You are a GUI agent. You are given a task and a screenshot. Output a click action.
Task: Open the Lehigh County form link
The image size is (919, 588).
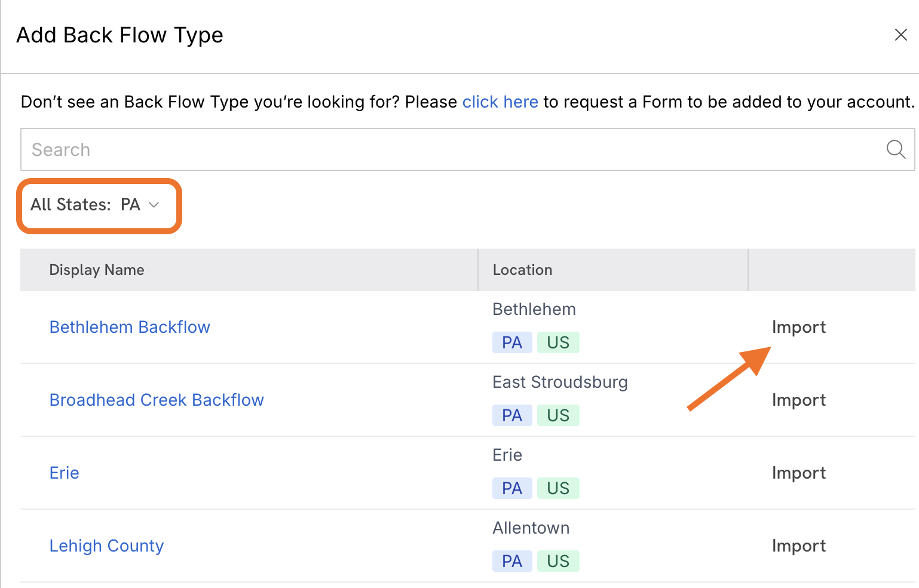coord(106,546)
